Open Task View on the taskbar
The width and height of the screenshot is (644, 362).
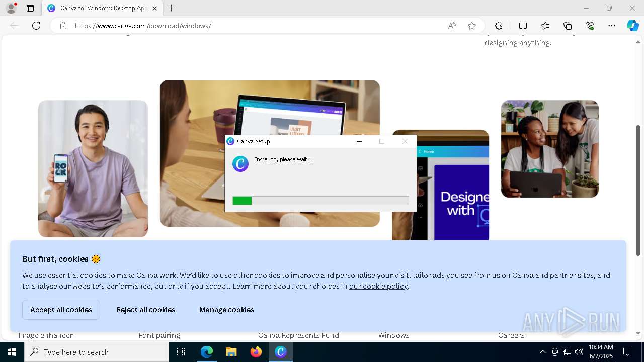point(182,352)
